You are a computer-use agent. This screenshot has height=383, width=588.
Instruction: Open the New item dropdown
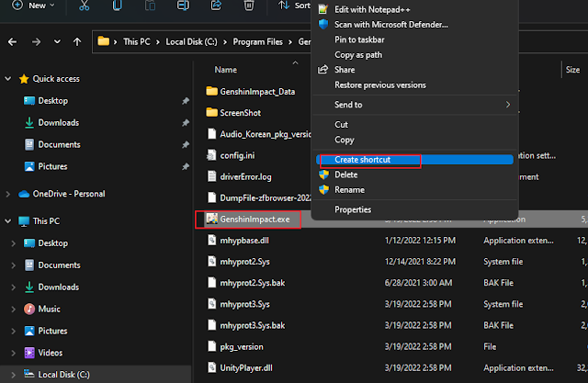[x=33, y=6]
